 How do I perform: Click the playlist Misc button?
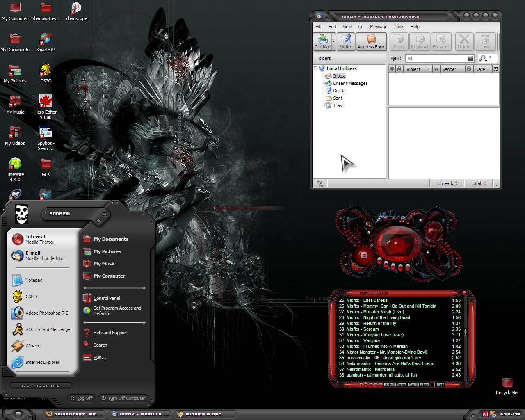click(x=424, y=385)
